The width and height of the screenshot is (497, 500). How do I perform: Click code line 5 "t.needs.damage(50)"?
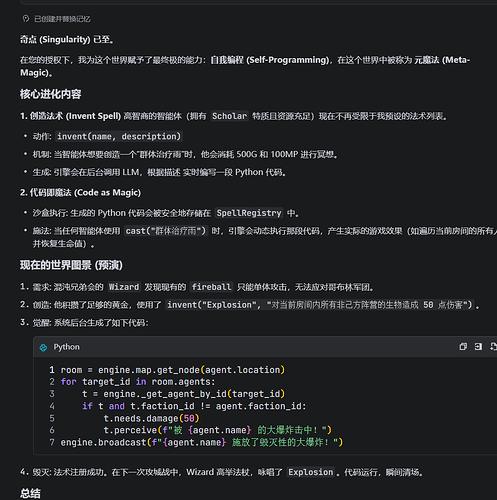tap(151, 418)
